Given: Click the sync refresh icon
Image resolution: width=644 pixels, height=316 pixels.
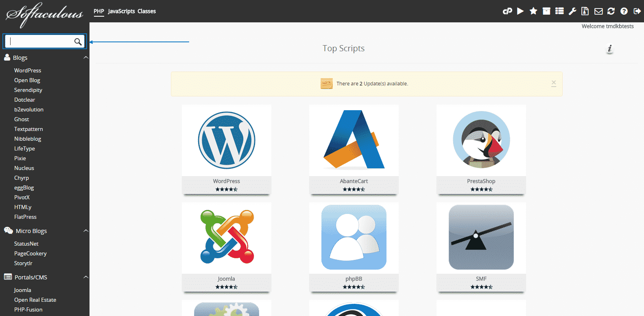Looking at the screenshot, I should [611, 11].
